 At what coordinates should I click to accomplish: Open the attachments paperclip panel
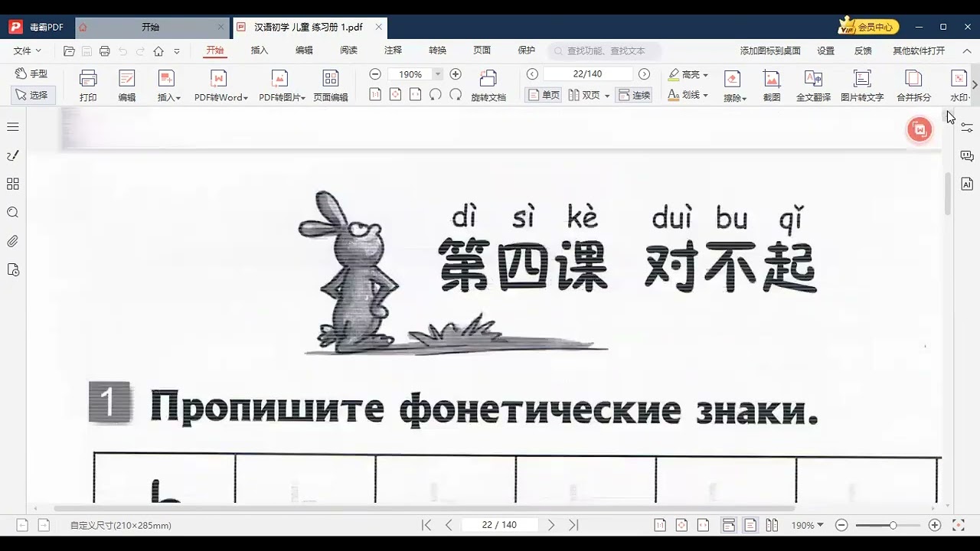coord(12,241)
